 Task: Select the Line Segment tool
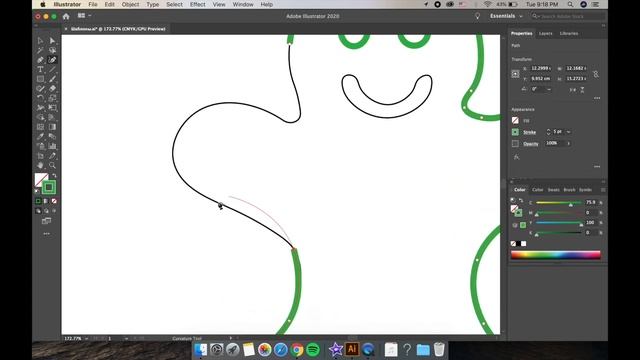[x=52, y=70]
